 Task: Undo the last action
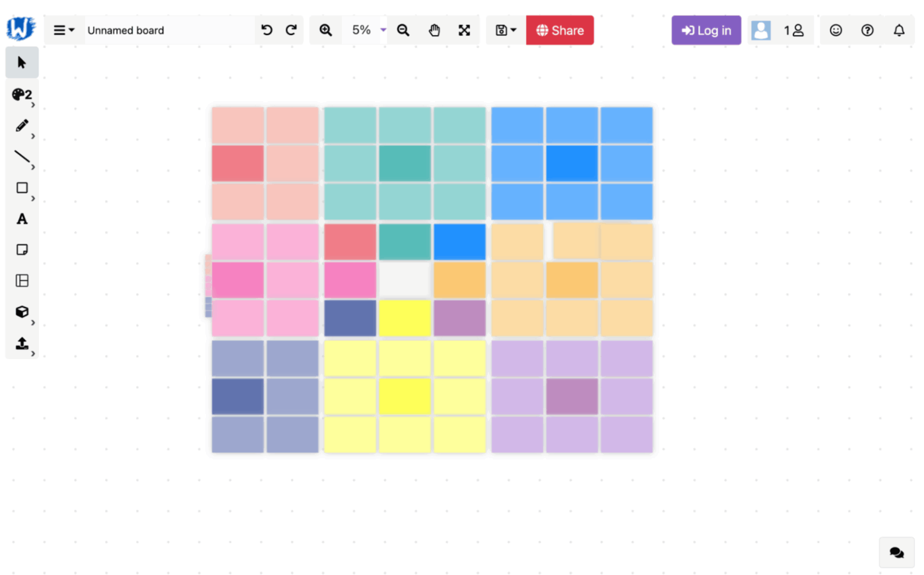pos(267,30)
